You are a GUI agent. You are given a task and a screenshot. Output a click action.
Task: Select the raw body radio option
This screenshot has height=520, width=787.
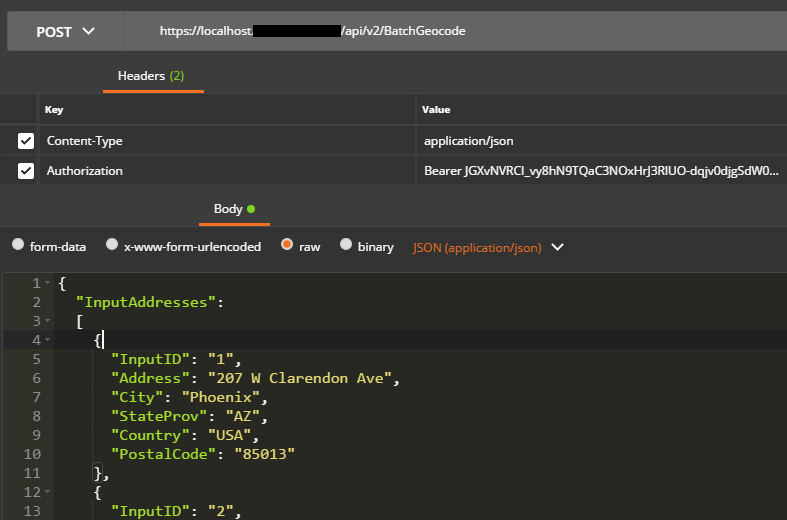point(287,246)
